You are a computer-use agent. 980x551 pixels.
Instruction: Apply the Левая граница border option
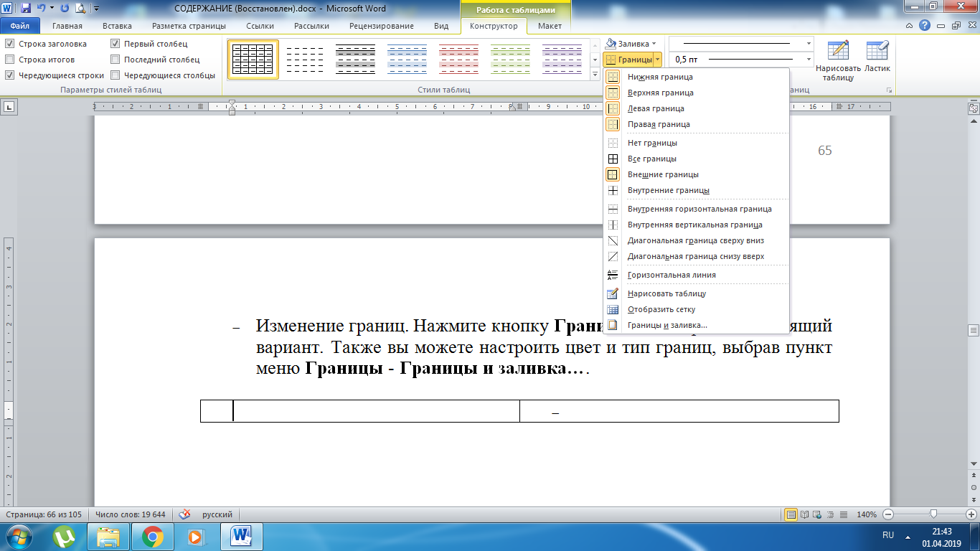tap(613, 108)
